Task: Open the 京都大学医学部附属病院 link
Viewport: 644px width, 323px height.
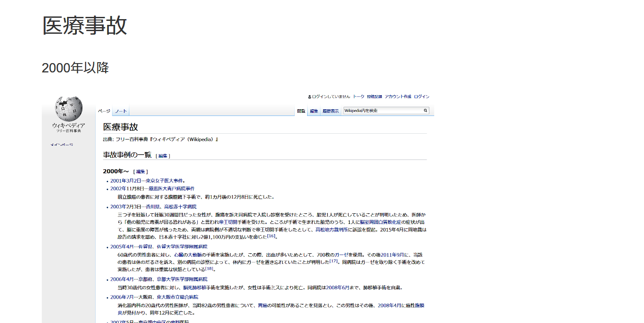Action: click(x=182, y=279)
